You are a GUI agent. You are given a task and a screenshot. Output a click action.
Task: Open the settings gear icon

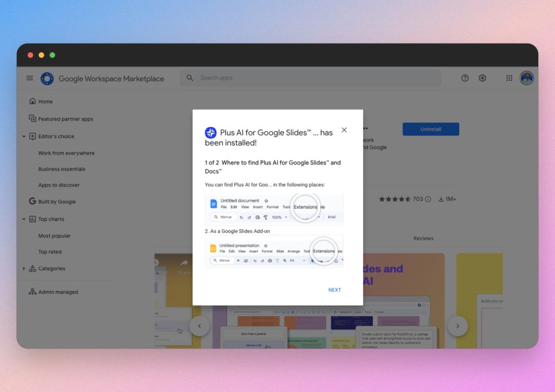coord(482,78)
